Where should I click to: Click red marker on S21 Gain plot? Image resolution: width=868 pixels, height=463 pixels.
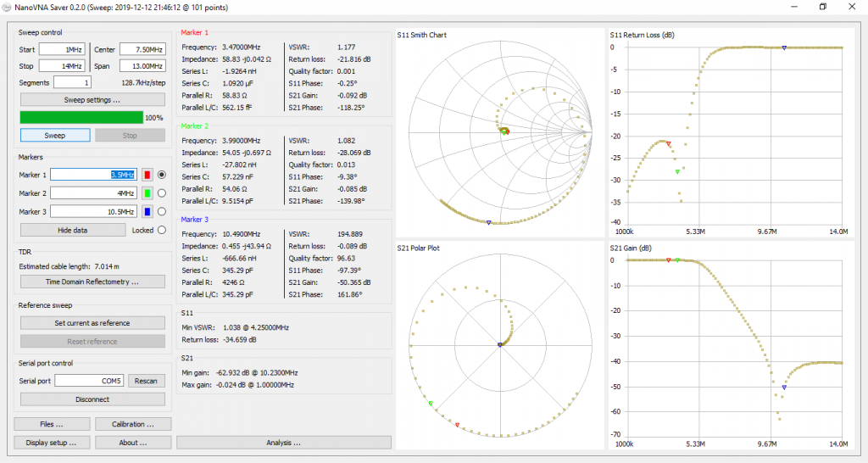(x=669, y=260)
